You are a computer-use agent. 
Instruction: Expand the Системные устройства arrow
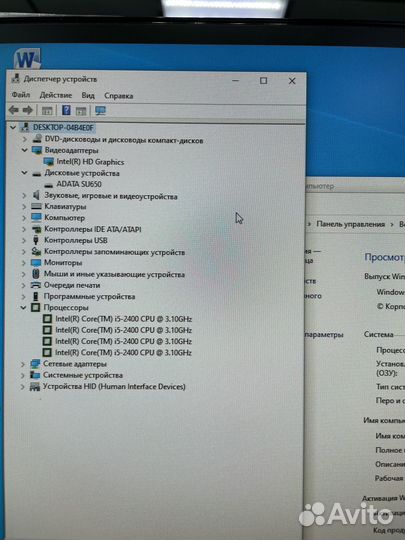[23, 375]
